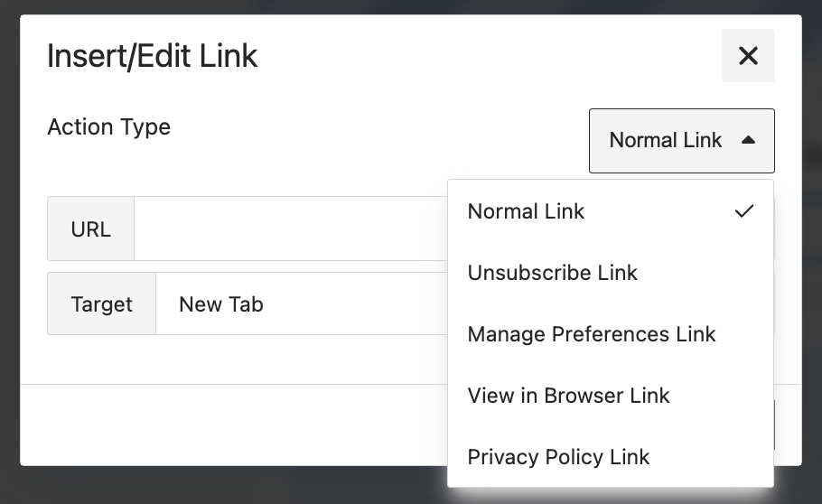Click the URL label box

pos(90,229)
